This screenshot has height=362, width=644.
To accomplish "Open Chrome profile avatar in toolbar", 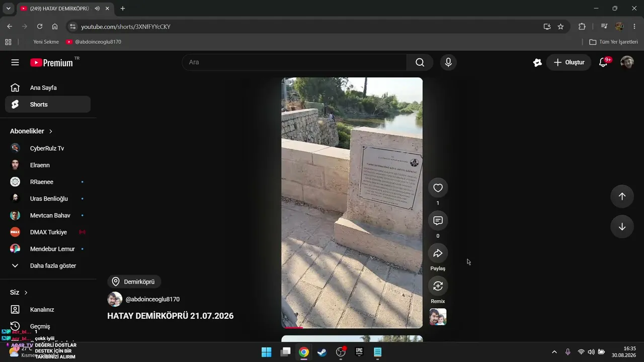I will tap(619, 27).
